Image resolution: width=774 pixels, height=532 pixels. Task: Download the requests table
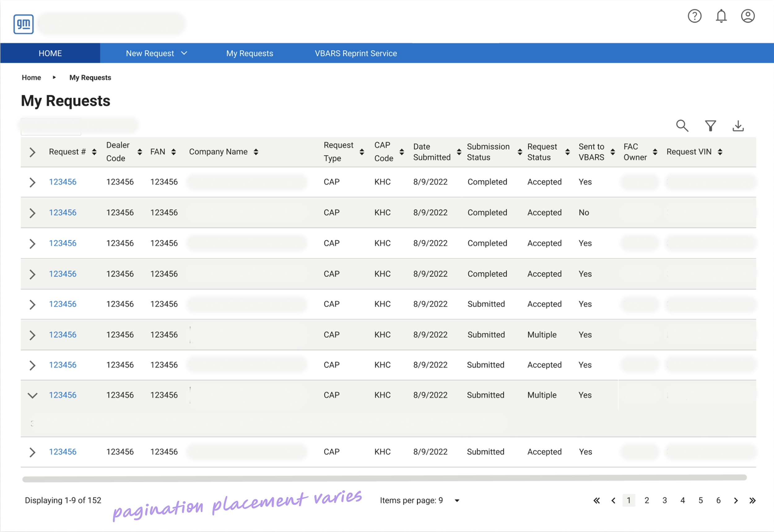coord(738,126)
